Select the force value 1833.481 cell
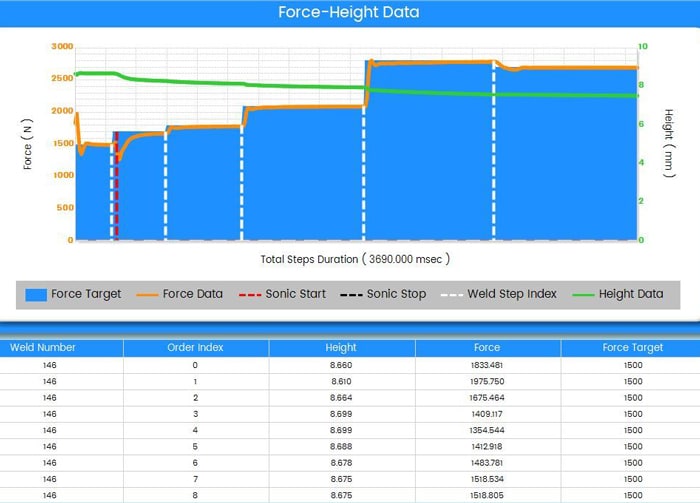The width and height of the screenshot is (700, 503). (x=487, y=365)
